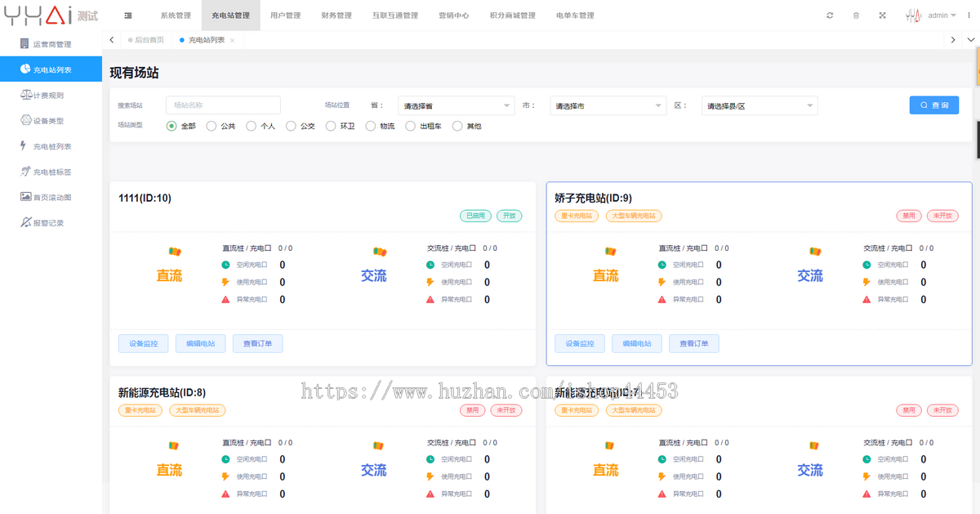Click the 交流 icon in 1111(ID:10) card
The image size is (980, 514).
379,252
